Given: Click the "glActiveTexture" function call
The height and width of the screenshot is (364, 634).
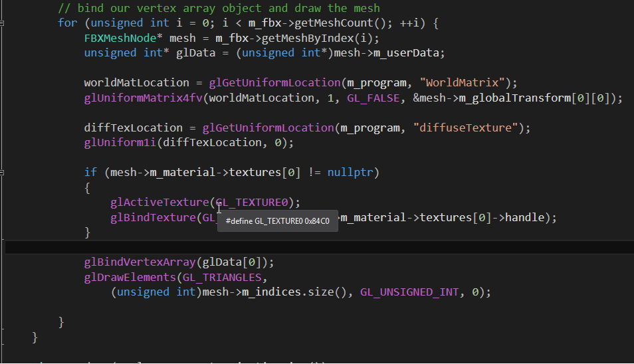Looking at the screenshot, I should pos(159,203).
